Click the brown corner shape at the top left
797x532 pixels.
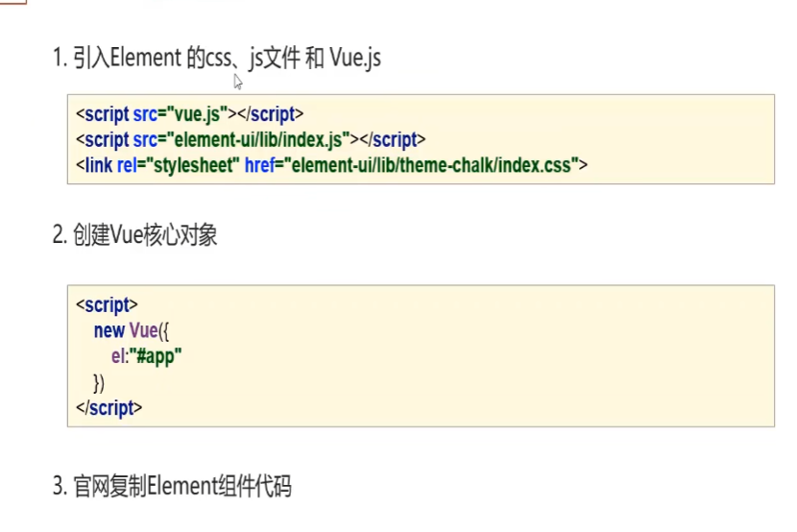[12, 2]
